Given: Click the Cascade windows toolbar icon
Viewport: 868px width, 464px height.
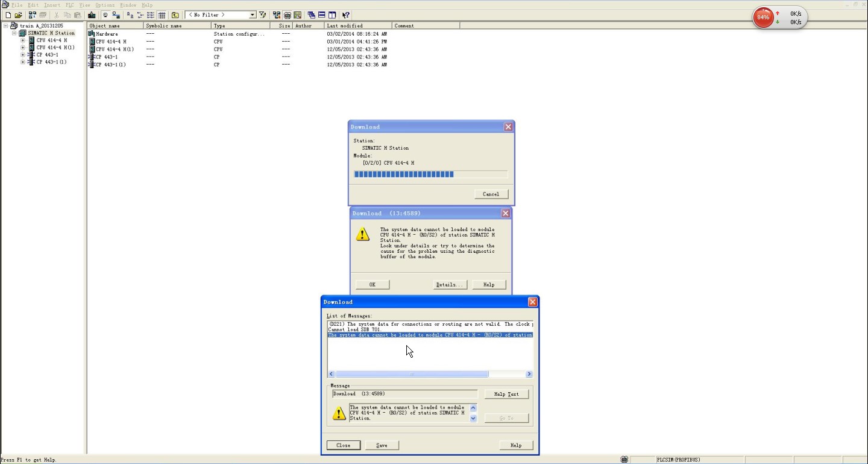Looking at the screenshot, I should pyautogui.click(x=312, y=15).
